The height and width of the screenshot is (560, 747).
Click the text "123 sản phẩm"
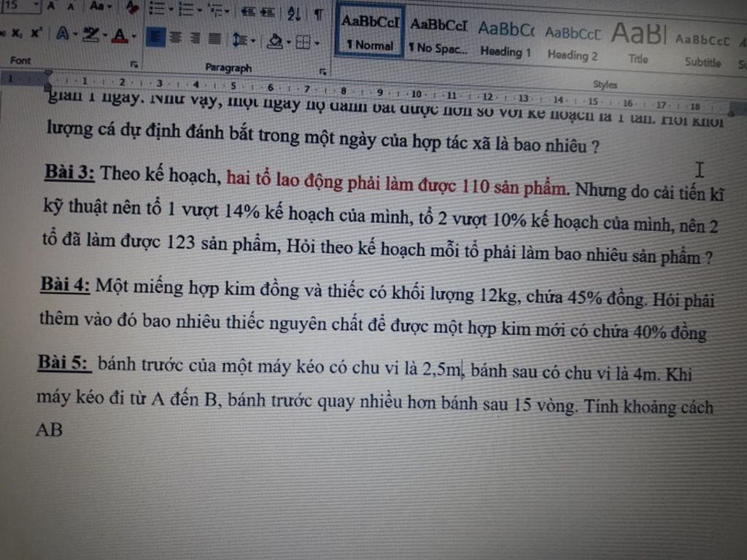(x=222, y=244)
